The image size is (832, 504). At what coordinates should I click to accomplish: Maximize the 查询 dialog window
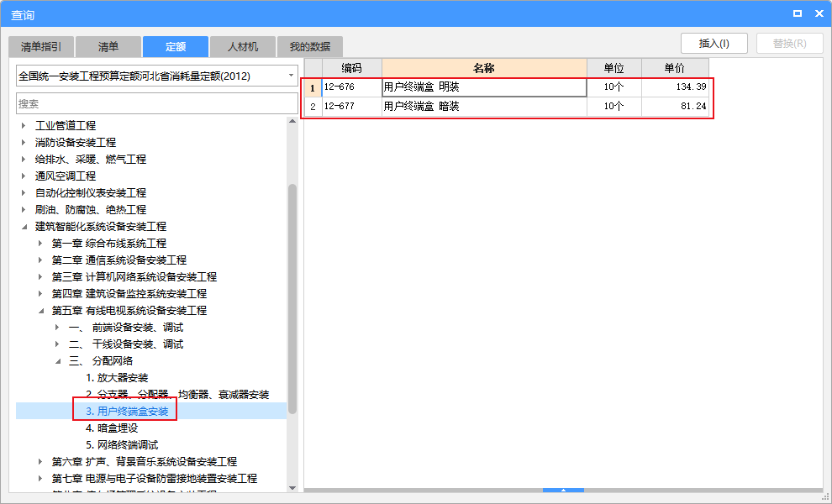tap(797, 13)
